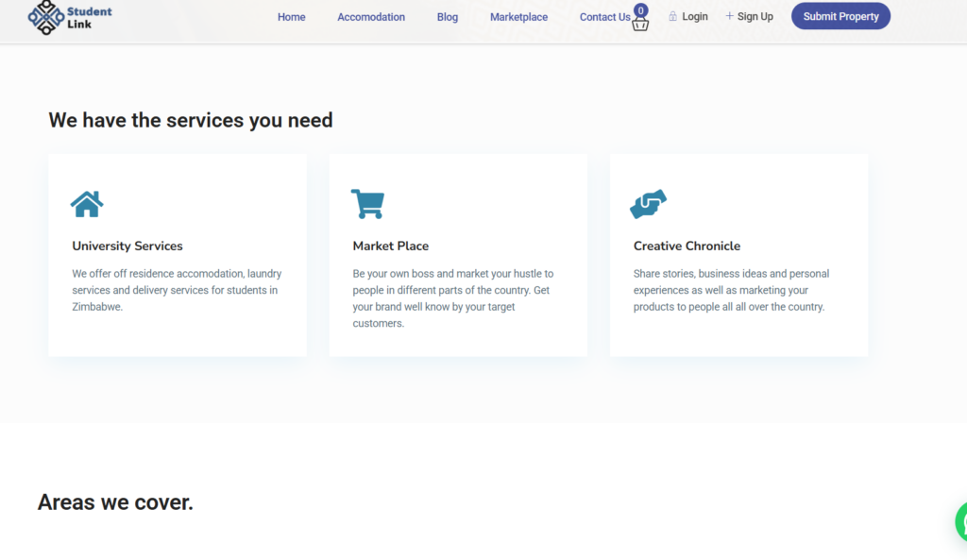967x560 pixels.
Task: Open the shopping basket icon in navbar
Action: coord(640,25)
